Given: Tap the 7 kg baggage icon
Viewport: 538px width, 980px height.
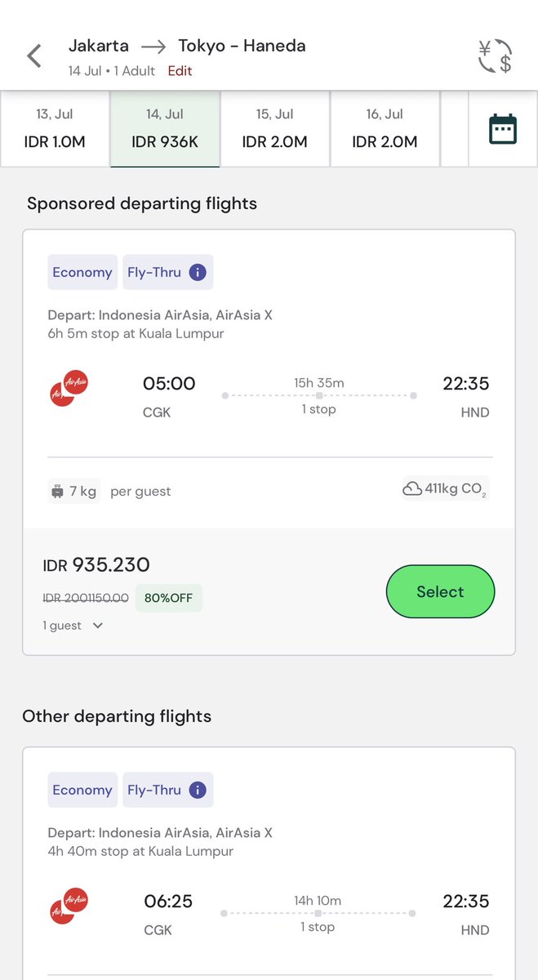Looking at the screenshot, I should (x=58, y=491).
